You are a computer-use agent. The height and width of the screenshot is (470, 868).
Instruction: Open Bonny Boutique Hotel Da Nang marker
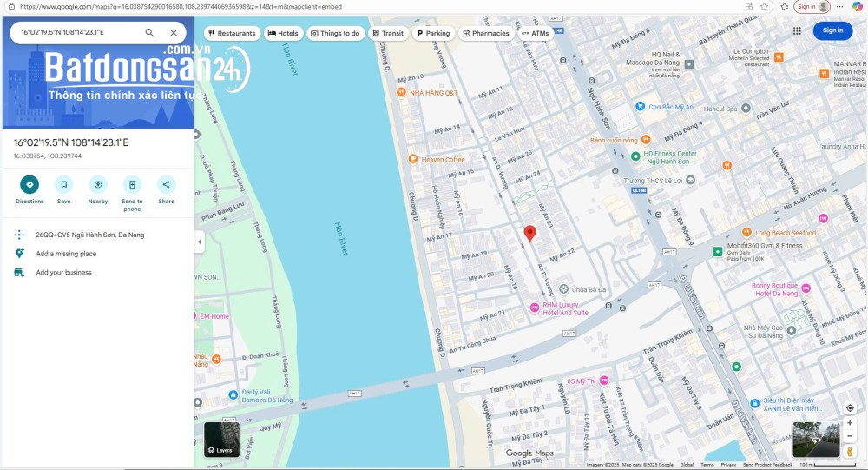(806, 288)
